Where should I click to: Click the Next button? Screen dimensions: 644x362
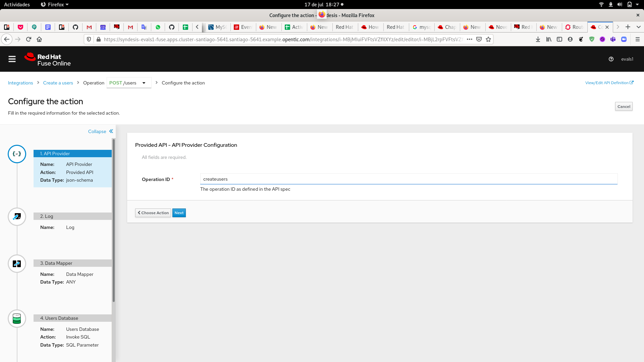coord(179,213)
